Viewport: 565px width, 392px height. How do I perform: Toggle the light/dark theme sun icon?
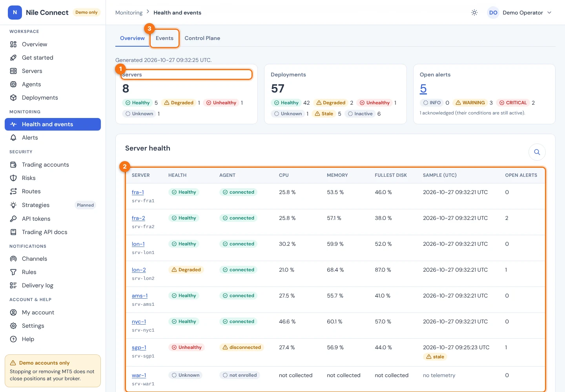pyautogui.click(x=474, y=13)
